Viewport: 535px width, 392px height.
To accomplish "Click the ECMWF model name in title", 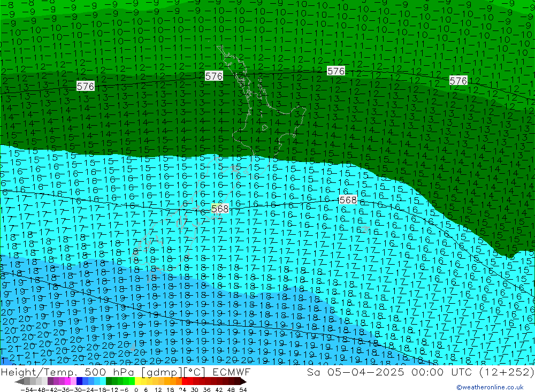I will click(231, 372).
